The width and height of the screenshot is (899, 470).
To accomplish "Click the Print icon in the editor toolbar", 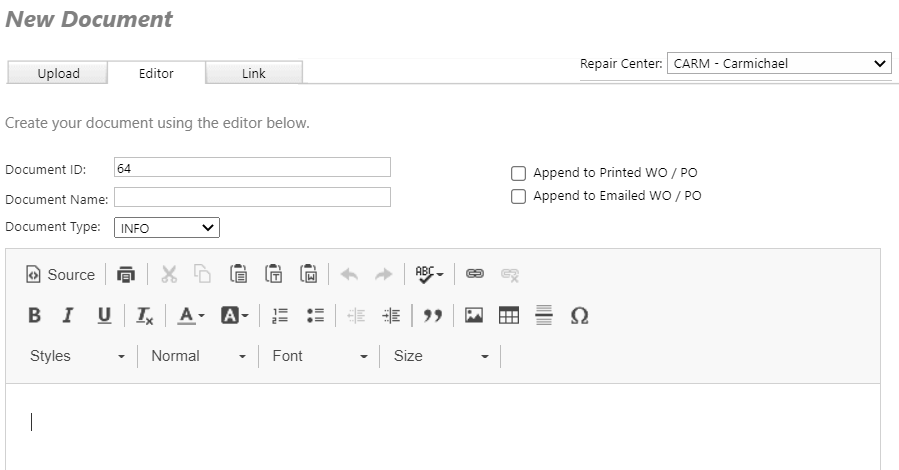I will point(126,275).
